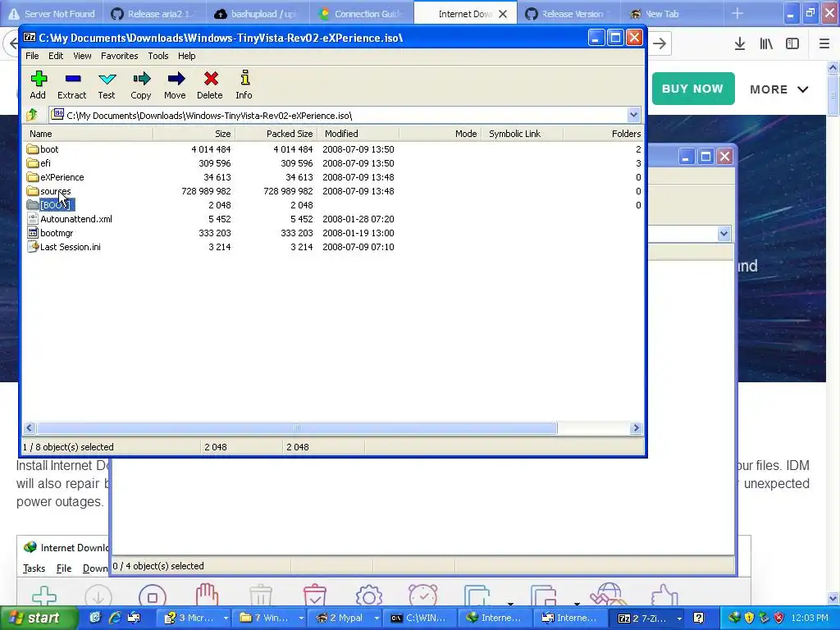840x630 pixels.
Task: Select the sources folder row
Action: tap(332, 190)
